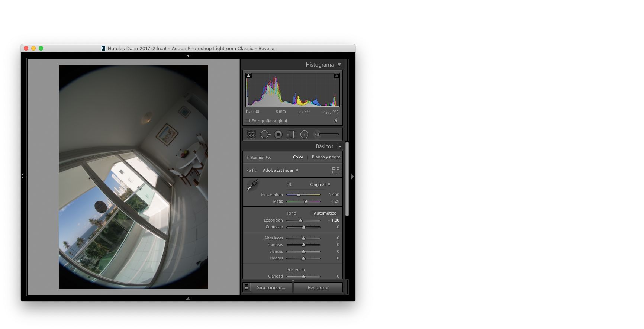
Task: Select the Radial Filter tool
Action: click(304, 135)
